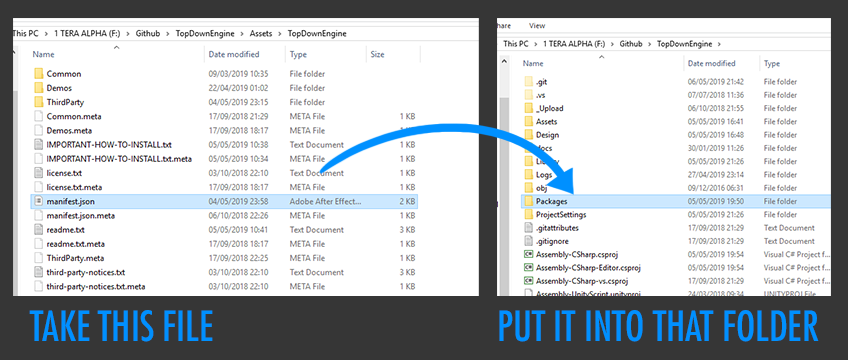This screenshot has height=360, width=848.
Task: Select ThirdParty.meta file name
Action: [75, 258]
